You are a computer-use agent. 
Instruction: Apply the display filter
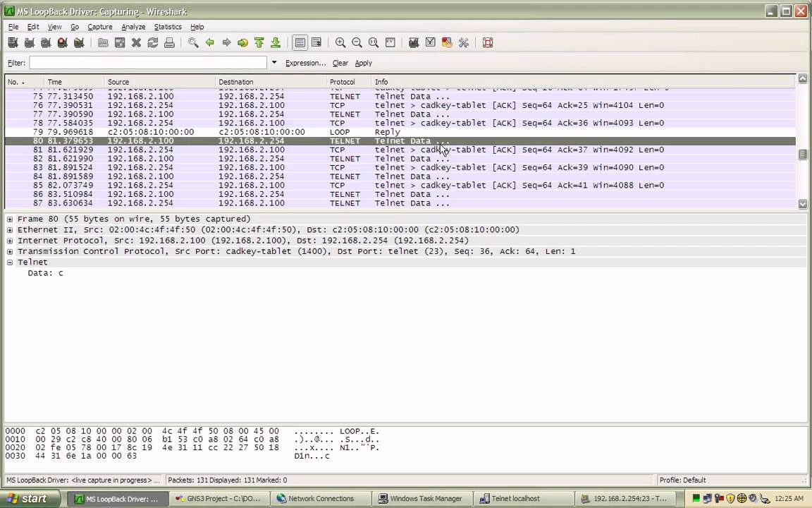point(363,64)
